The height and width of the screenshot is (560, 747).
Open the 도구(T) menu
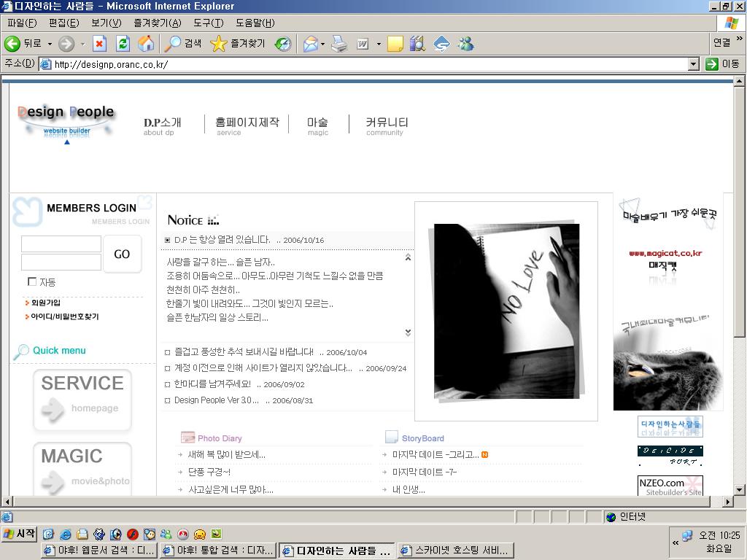pos(208,23)
